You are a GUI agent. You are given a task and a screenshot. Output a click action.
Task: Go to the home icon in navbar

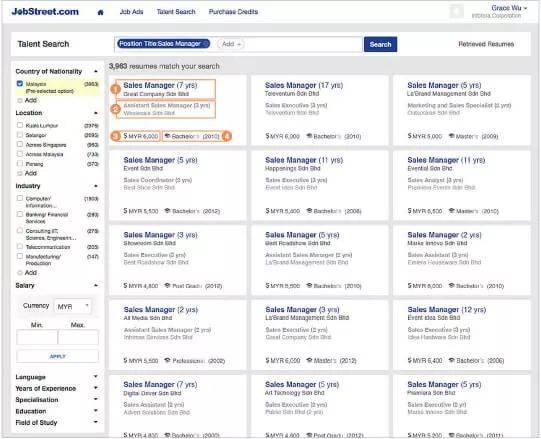100,12
